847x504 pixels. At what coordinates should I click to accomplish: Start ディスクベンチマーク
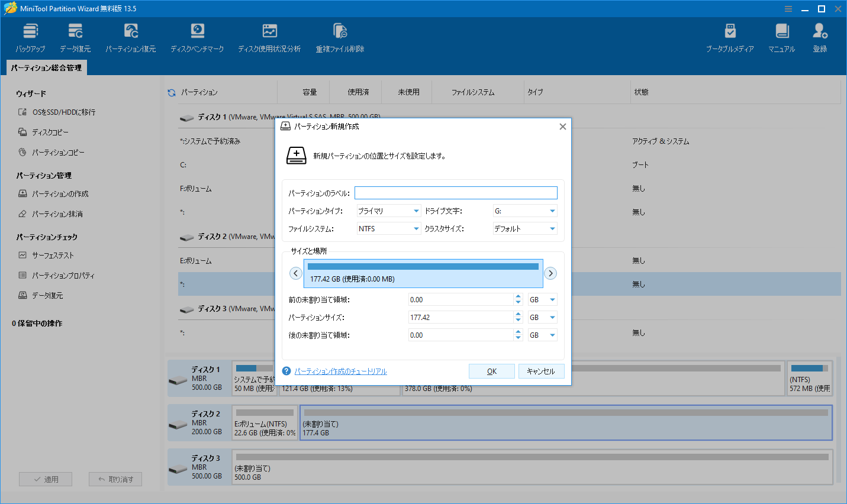197,35
